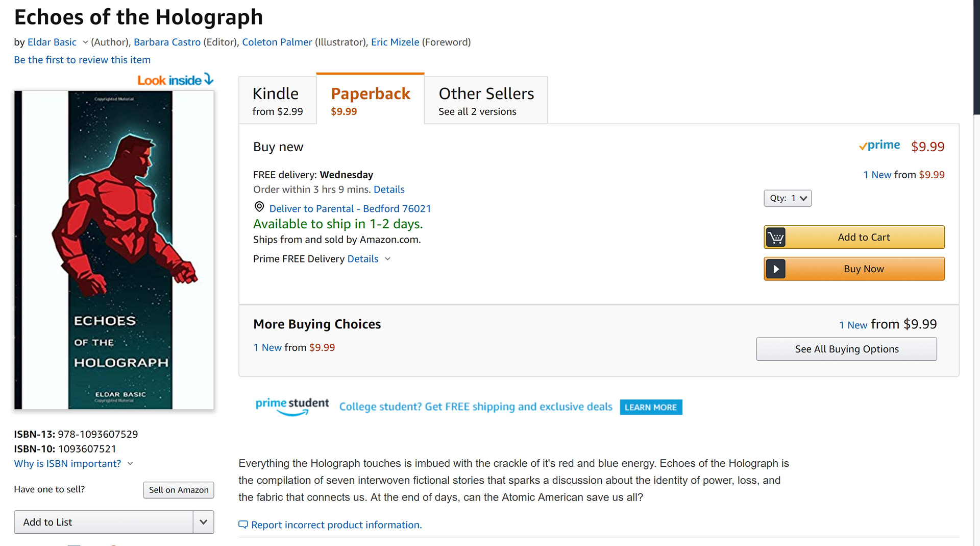Click See All Buying Options button
This screenshot has height=546, width=980.
[846, 349]
